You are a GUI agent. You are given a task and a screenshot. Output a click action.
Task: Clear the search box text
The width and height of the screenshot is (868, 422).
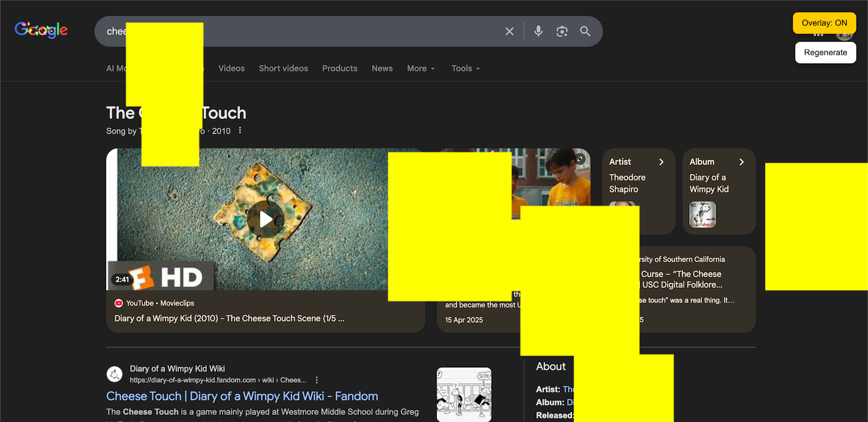[x=509, y=31]
